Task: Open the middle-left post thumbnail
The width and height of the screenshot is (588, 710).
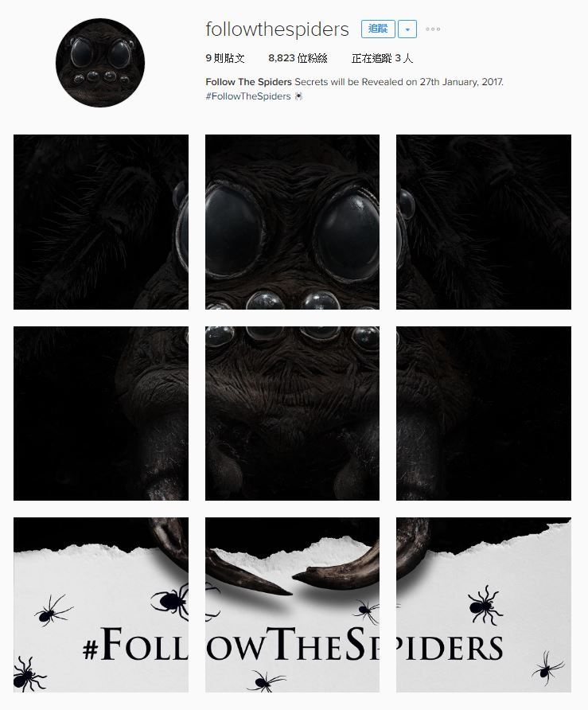Action: pos(101,413)
